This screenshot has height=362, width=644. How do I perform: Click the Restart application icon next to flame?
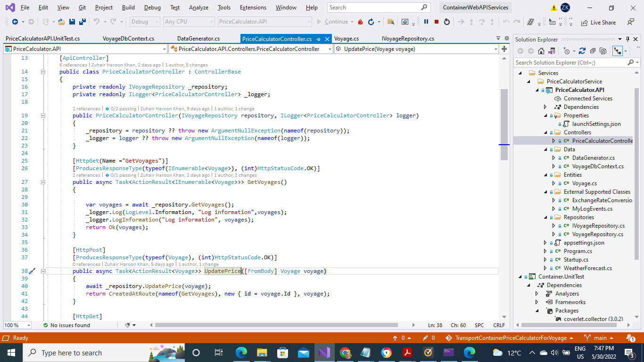coord(371,22)
